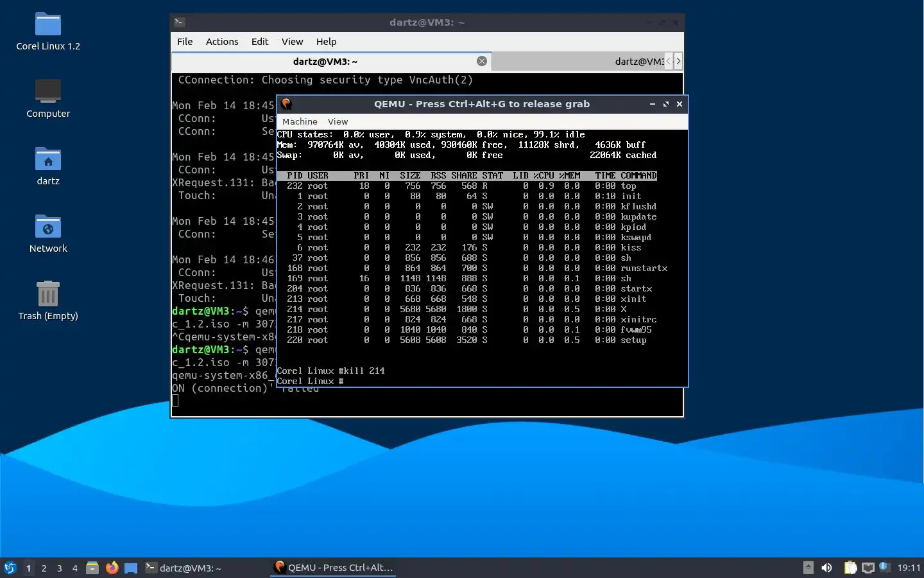Click the 'CConnection: Choosing security type' line
924x578 pixels.
325,80
